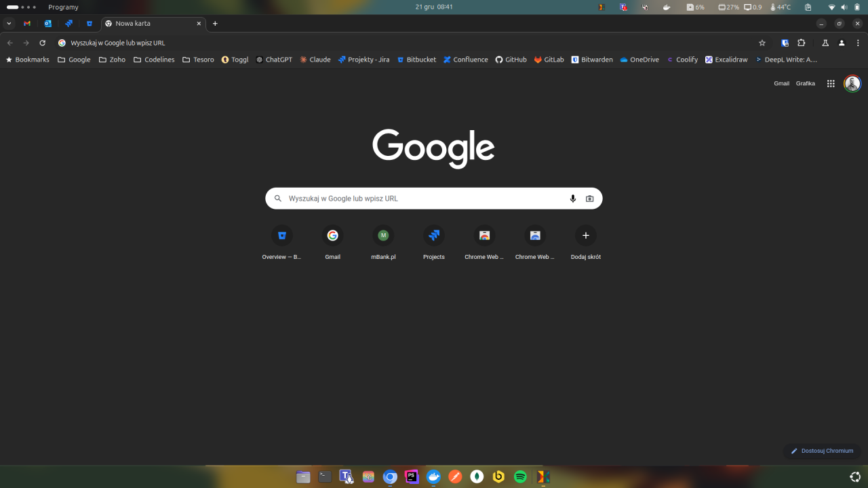Screen dimensions: 868x488
Task: Open Google account profile avatar
Action: click(852, 83)
